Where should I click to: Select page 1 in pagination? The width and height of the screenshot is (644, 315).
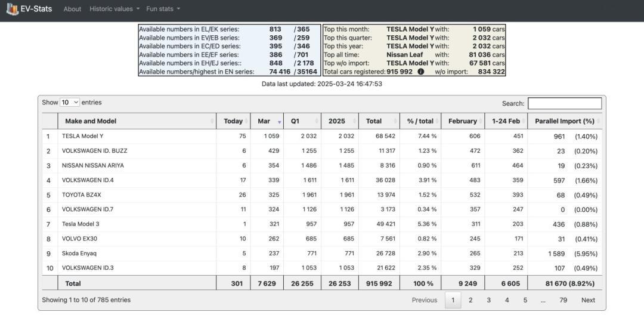tap(453, 300)
